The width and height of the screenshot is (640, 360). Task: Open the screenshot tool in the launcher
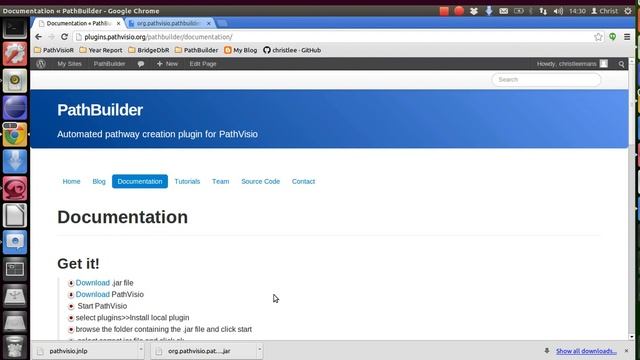click(15, 242)
